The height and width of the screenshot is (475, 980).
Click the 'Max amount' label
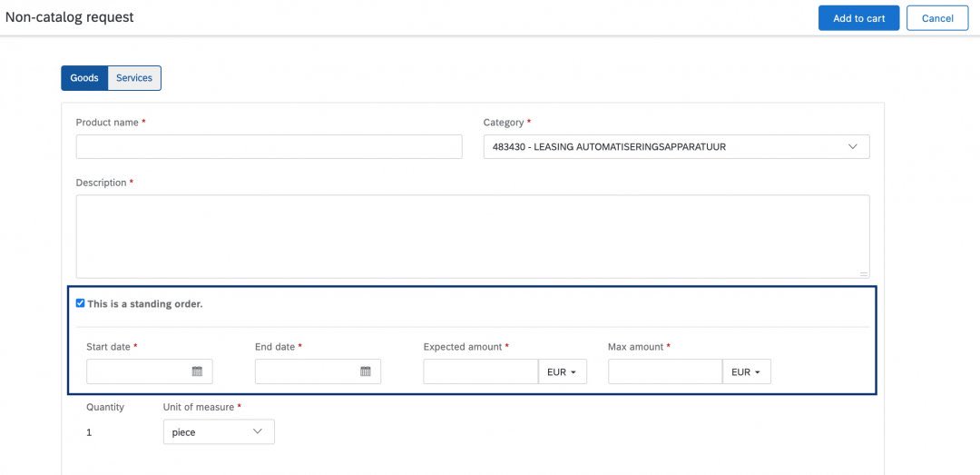coord(635,347)
